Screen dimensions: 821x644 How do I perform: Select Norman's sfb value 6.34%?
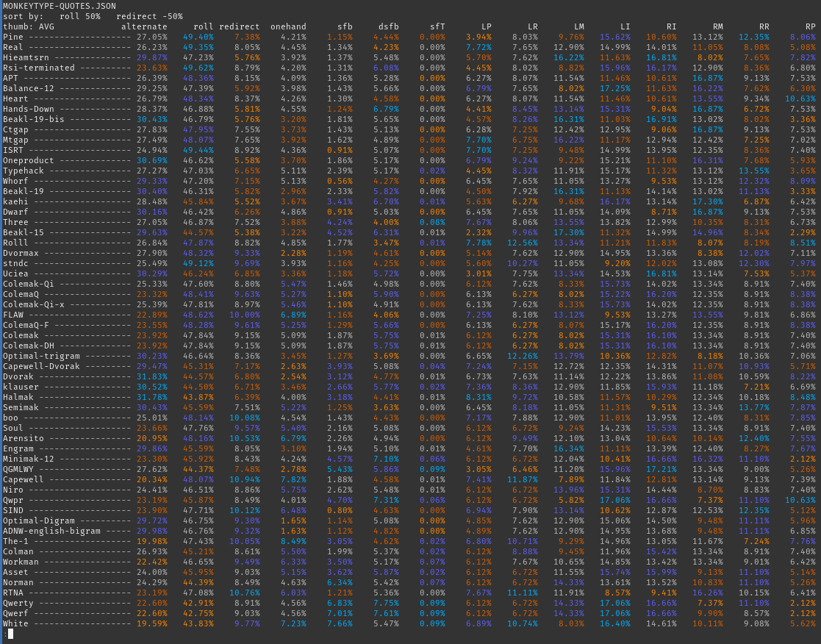pyautogui.click(x=340, y=583)
